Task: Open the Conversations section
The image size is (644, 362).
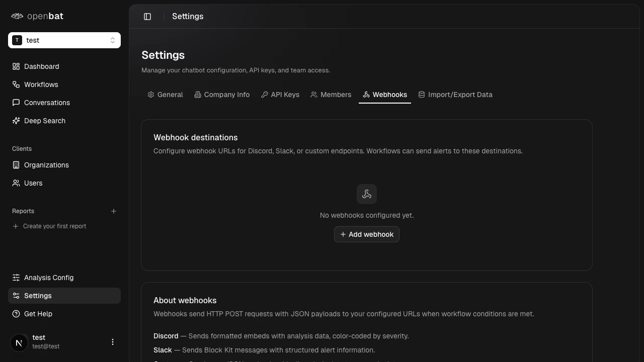Action: point(47,103)
